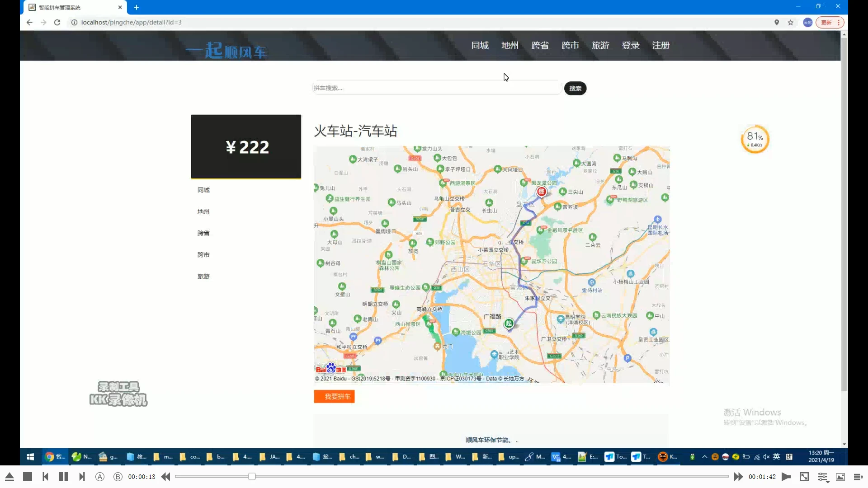Skip to previous track button

45,477
